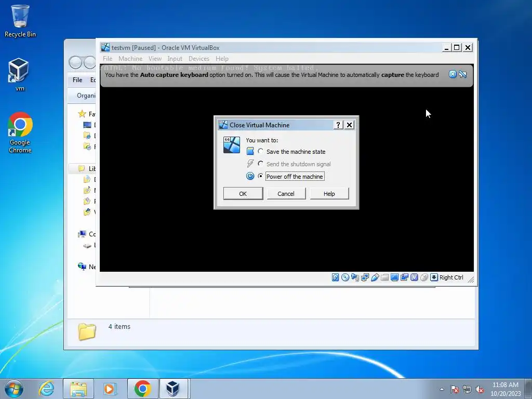532x399 pixels.
Task: Open the VirtualBox File menu
Action: pyautogui.click(x=108, y=59)
